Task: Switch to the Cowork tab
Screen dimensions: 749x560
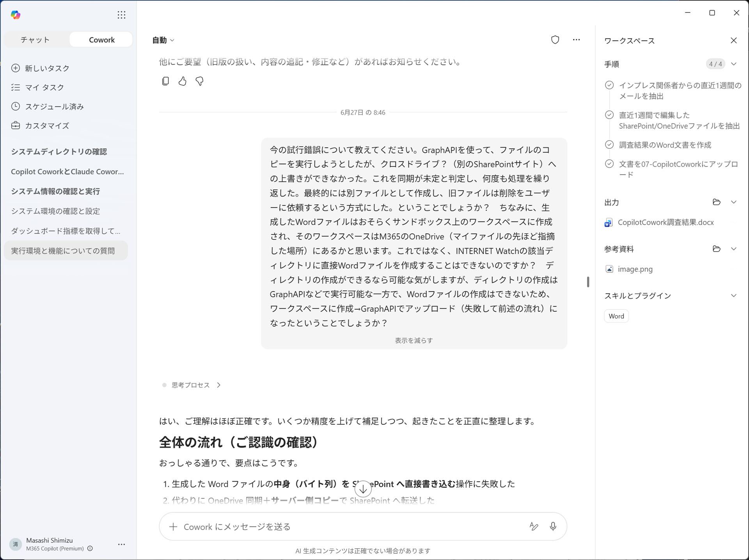Action: [101, 39]
